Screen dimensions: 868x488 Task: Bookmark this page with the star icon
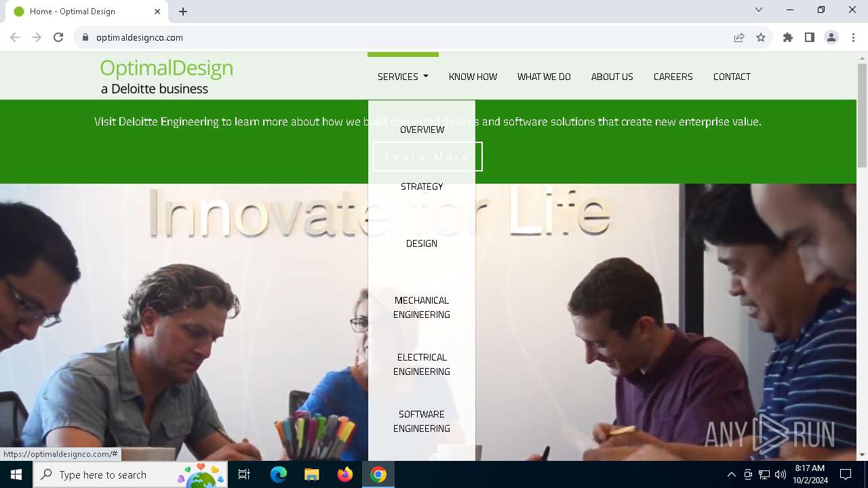(x=761, y=37)
